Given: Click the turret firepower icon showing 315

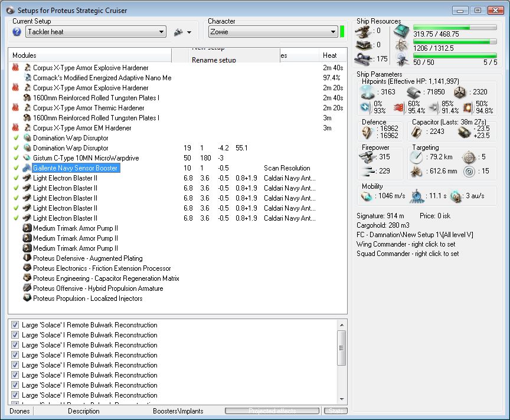Looking at the screenshot, I should point(367,157).
